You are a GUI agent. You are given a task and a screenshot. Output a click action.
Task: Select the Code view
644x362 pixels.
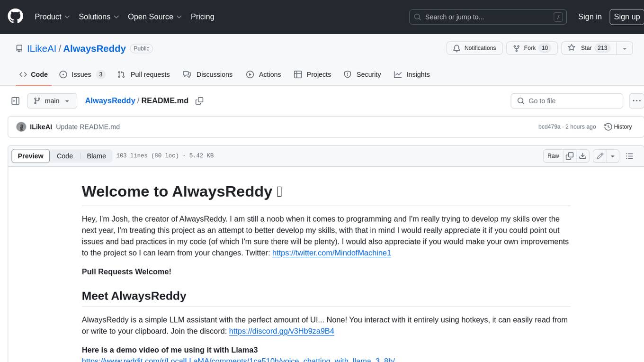(65, 156)
